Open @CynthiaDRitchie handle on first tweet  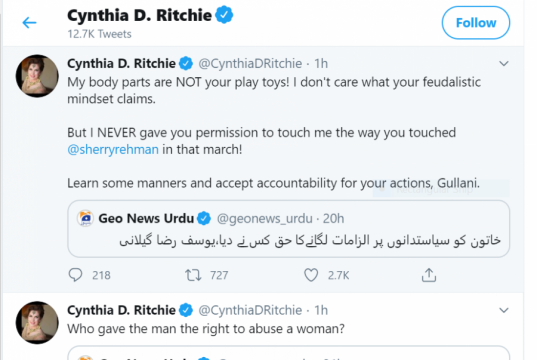(250, 63)
